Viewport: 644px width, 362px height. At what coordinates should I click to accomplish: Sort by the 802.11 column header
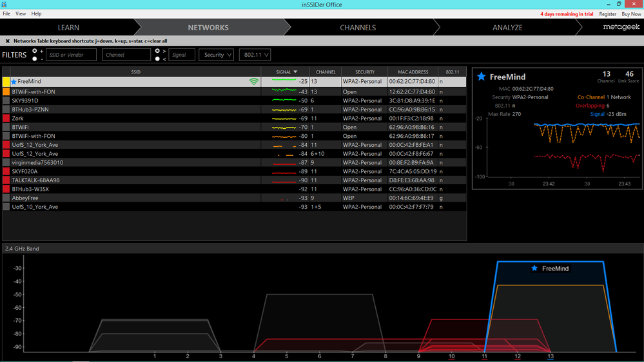pos(452,72)
